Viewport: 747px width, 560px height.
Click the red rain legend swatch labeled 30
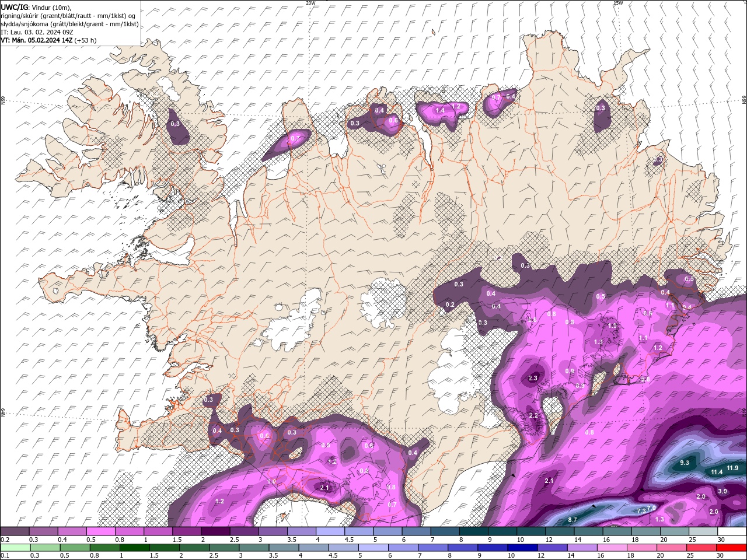coord(732,548)
